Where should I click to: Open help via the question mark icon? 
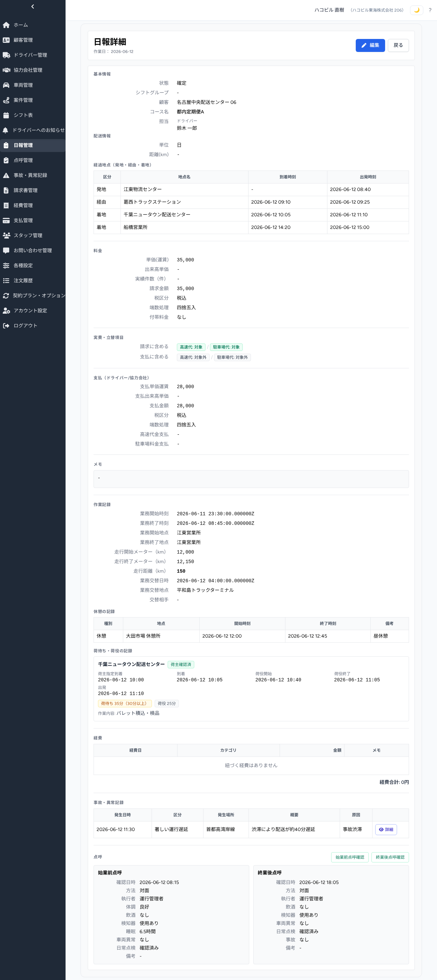430,10
